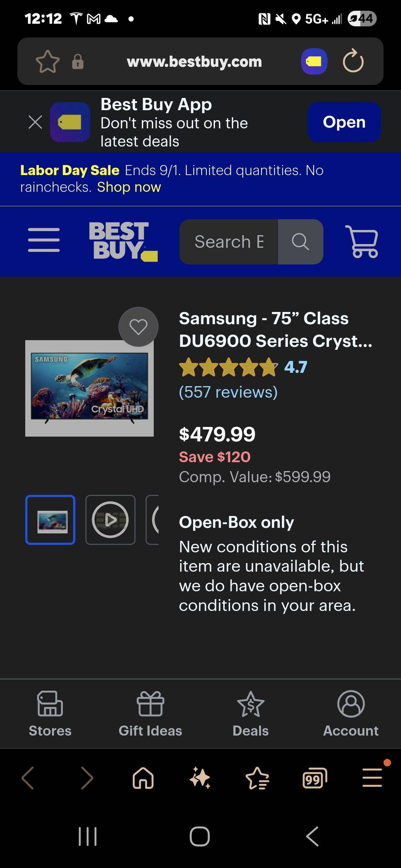Image resolution: width=401 pixels, height=868 pixels.
Task: Open the browser's hamburger menu
Action: pos(372,778)
